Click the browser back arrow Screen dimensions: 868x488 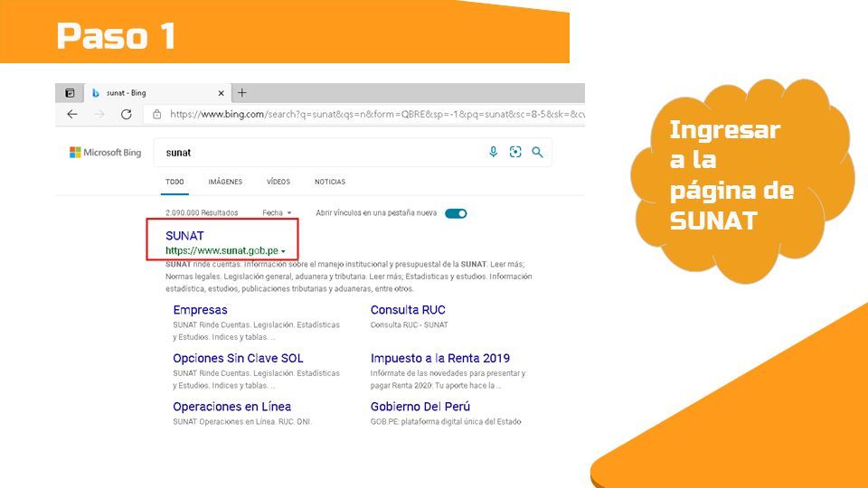[72, 114]
